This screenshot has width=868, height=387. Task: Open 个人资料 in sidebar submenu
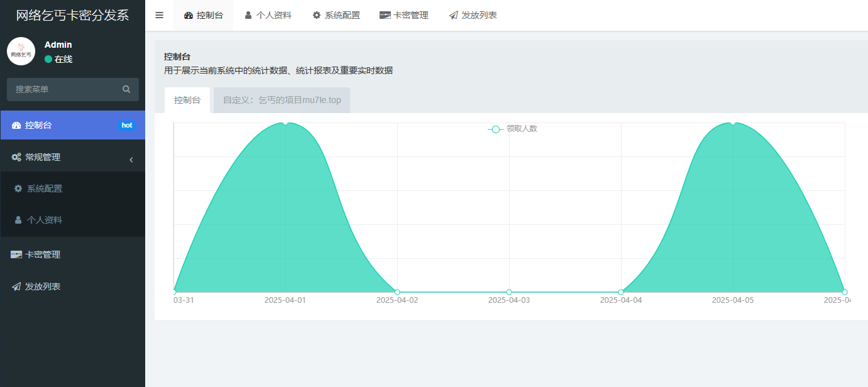[x=44, y=220]
